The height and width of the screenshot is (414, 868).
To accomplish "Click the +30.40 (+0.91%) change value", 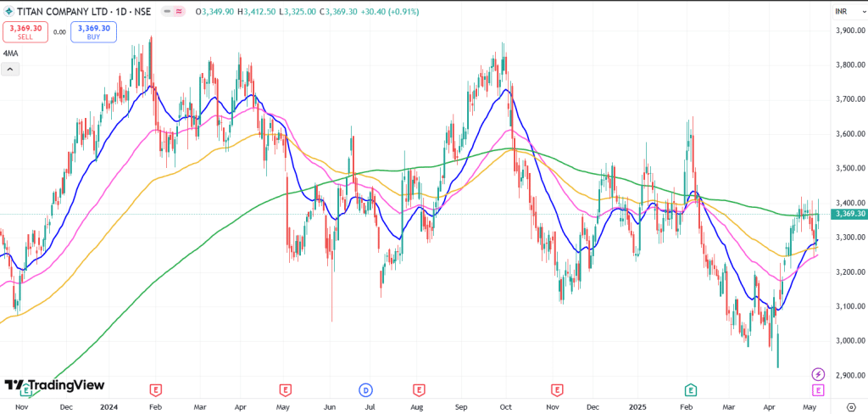I will 389,12.
